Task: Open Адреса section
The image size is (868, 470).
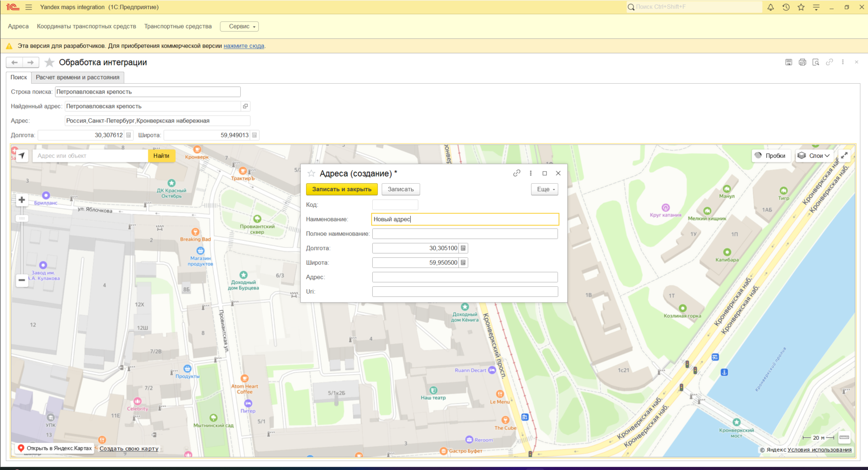Action: (18, 27)
